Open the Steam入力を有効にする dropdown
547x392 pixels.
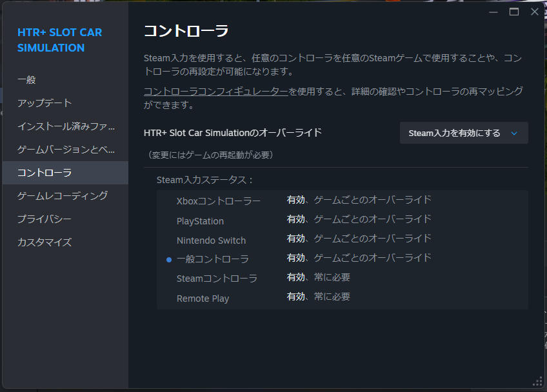point(464,133)
